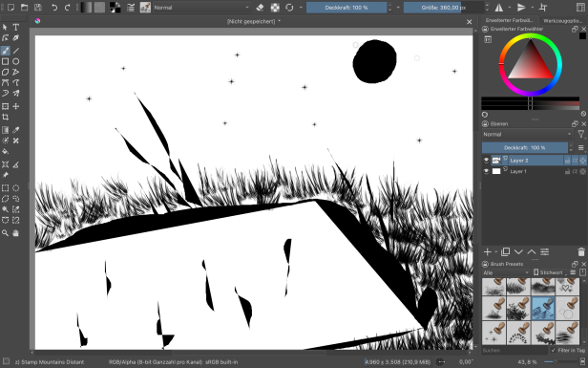Select the Color Sampler eyedropper tool

tap(15, 130)
